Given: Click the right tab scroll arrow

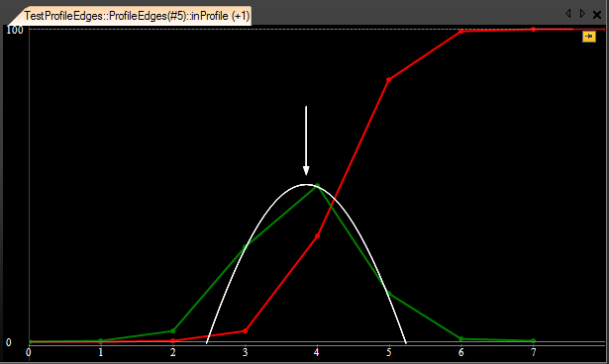Looking at the screenshot, I should click(582, 14).
